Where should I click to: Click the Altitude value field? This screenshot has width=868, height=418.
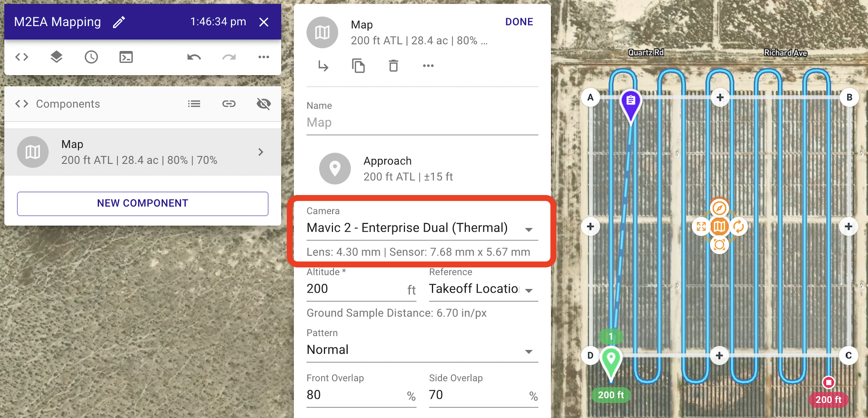coord(362,289)
